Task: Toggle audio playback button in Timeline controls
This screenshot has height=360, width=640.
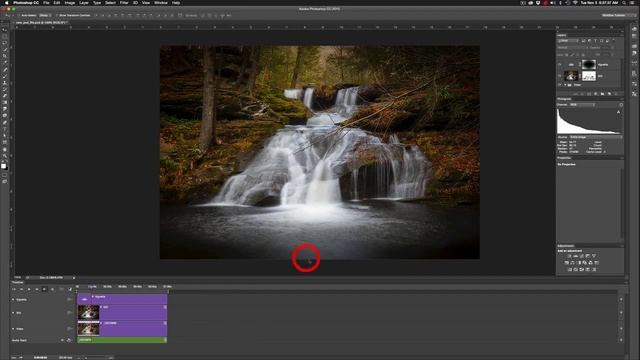Action: [44, 289]
